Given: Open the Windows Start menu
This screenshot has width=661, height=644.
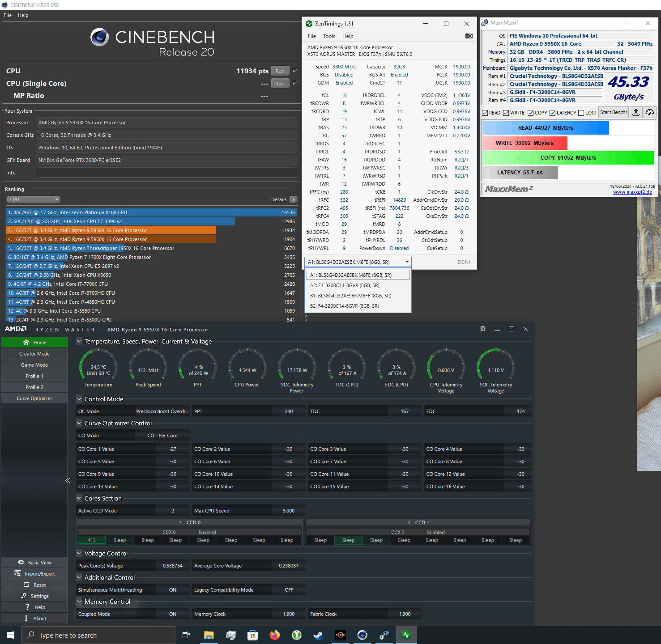Looking at the screenshot, I should 11,635.
